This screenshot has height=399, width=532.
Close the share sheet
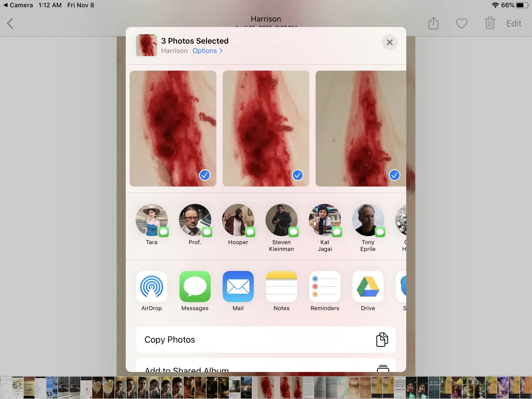[x=389, y=42]
